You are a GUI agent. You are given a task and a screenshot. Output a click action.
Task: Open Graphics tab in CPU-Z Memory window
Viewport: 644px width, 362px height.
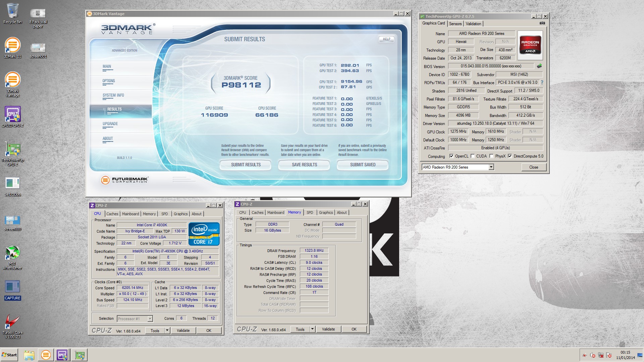[326, 213]
